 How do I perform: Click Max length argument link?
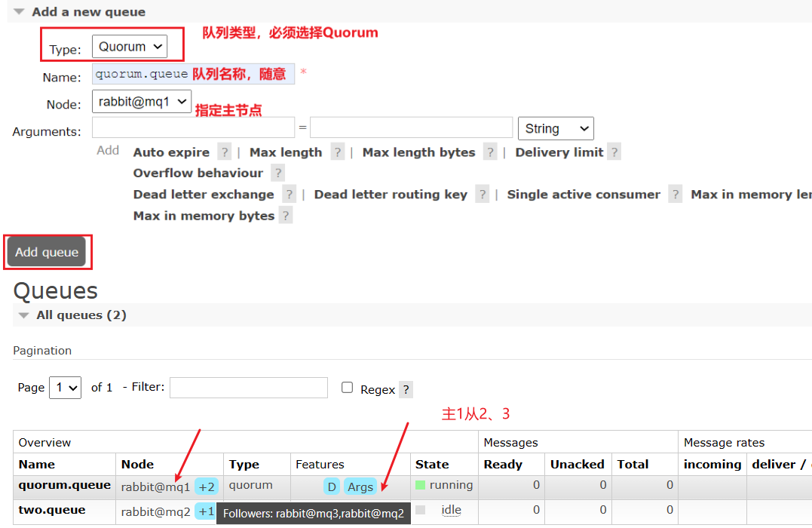[286, 152]
